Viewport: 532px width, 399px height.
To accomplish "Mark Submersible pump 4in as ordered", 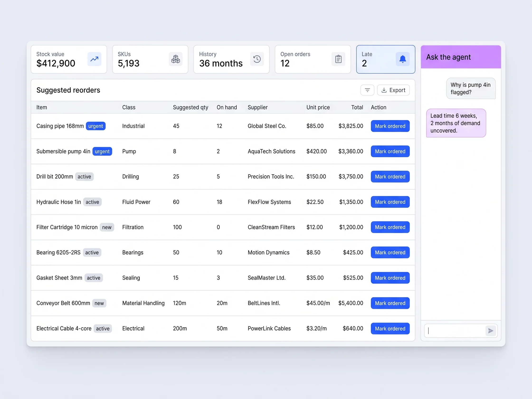I will click(x=390, y=151).
